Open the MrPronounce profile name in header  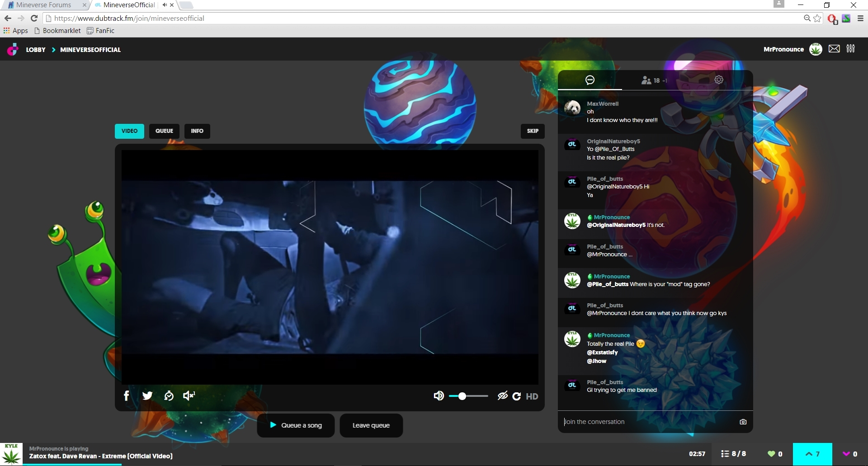coord(783,49)
